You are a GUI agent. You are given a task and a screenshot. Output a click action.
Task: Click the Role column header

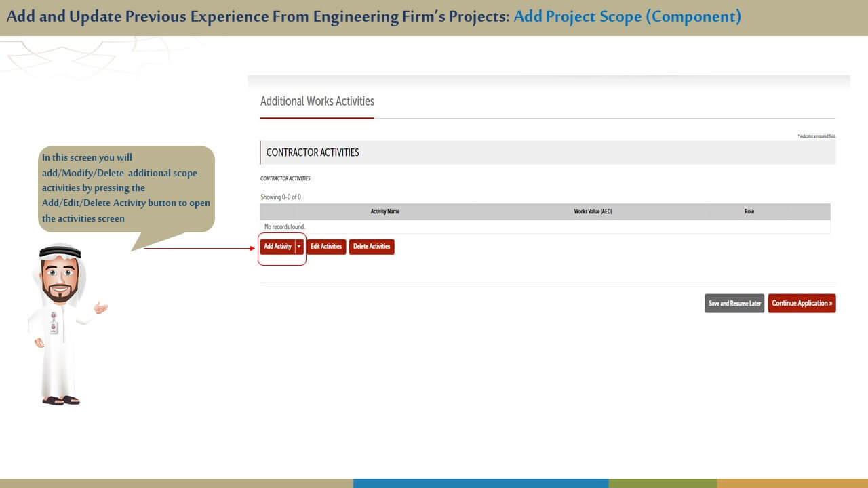click(749, 212)
